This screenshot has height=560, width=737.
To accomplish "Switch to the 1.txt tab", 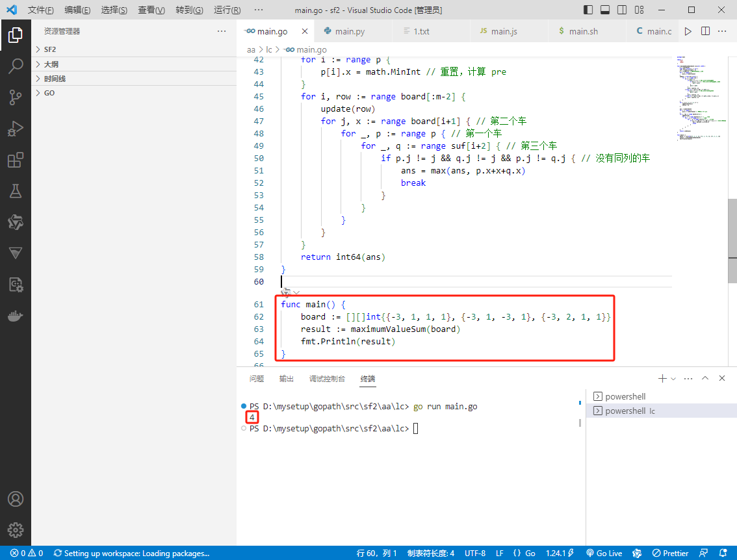I will tap(431, 31).
